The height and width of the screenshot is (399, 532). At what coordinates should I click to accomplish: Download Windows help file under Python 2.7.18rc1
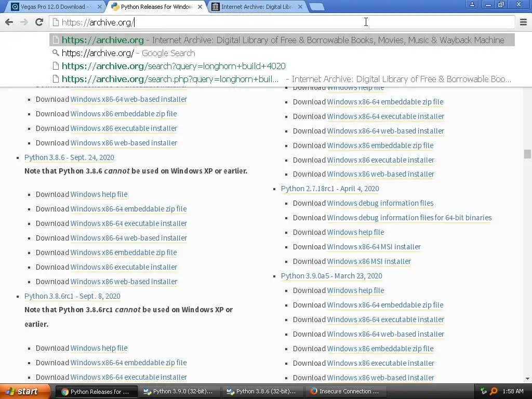click(355, 232)
